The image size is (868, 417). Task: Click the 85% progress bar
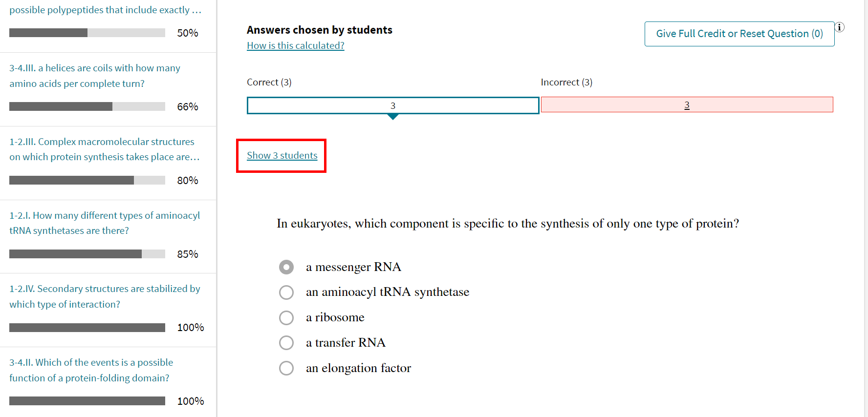coord(87,254)
